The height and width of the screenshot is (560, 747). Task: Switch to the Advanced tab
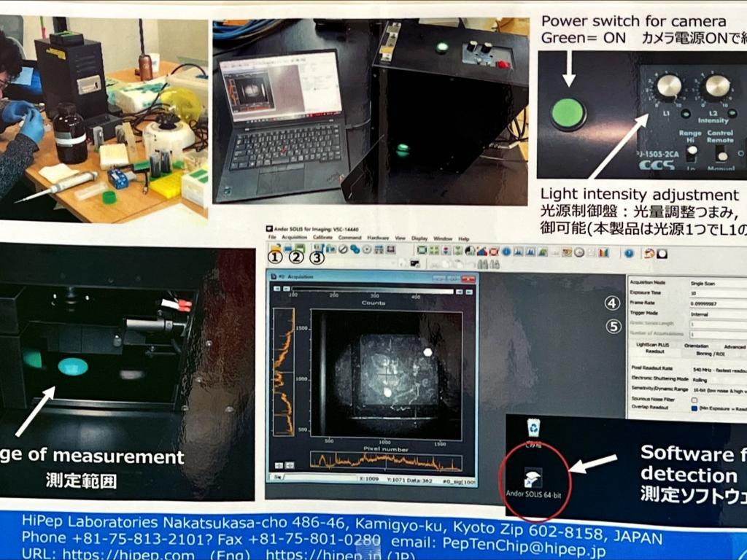734,346
